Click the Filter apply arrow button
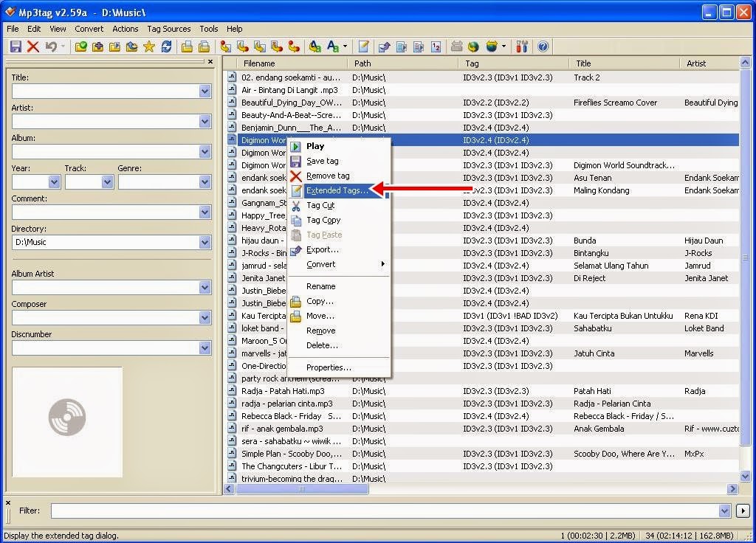Viewport: 756px width, 543px height. [743, 511]
